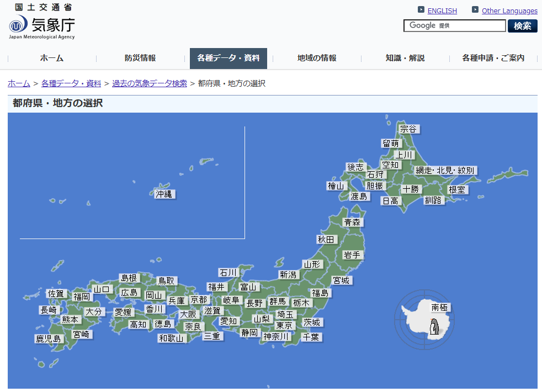Select the 各種データ・資料 tab
Screen dimensions: 542x392
tap(228, 59)
